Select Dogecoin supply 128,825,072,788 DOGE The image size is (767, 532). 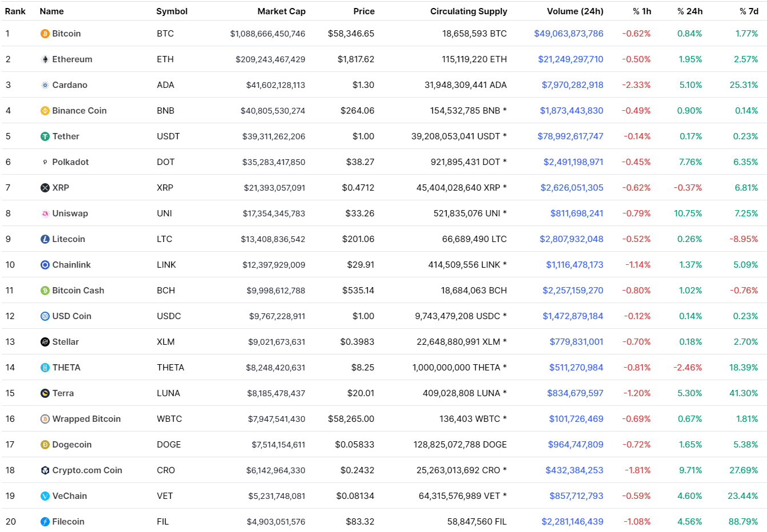click(x=460, y=445)
